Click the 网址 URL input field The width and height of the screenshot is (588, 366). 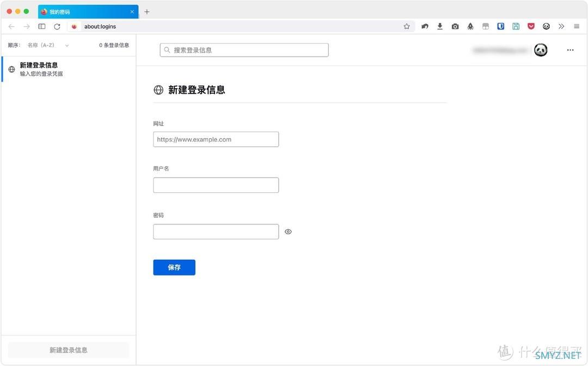click(216, 139)
